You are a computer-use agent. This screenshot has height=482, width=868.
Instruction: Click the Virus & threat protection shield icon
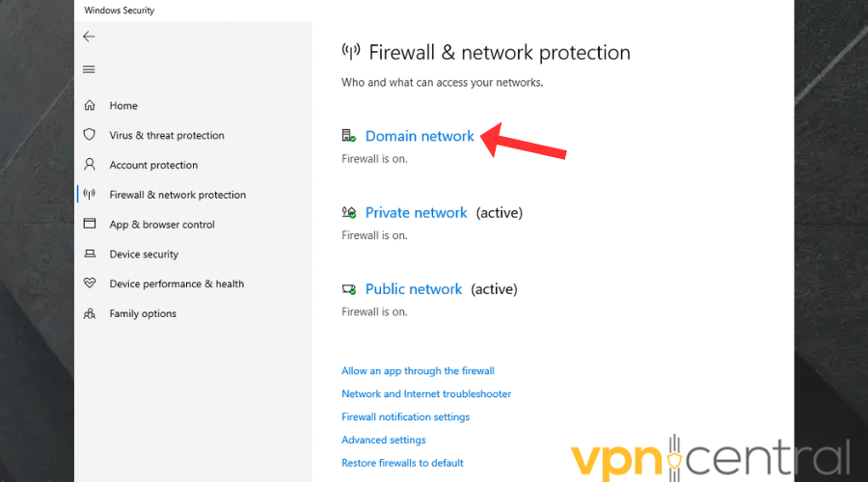(90, 135)
